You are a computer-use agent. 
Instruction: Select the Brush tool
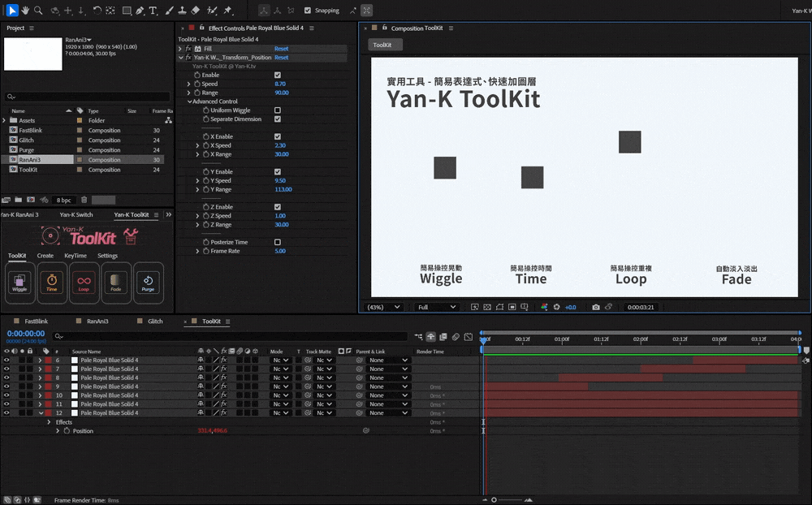[169, 11]
